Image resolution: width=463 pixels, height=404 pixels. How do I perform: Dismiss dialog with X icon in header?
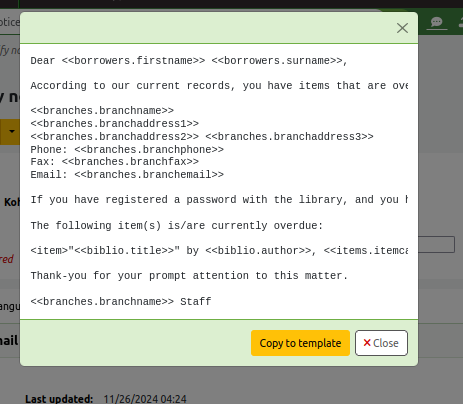(x=402, y=28)
